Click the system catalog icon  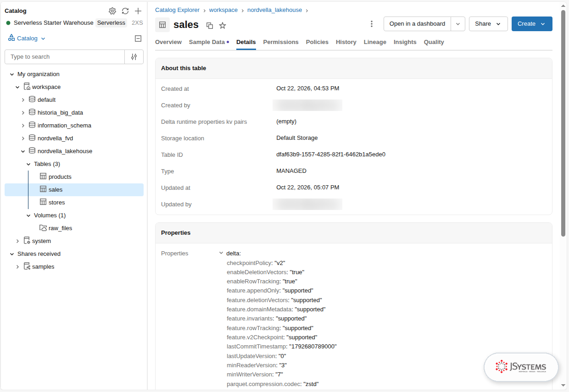tap(27, 241)
